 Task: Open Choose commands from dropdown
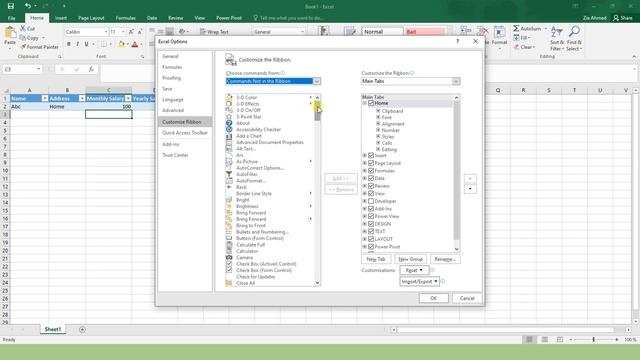coord(317,81)
